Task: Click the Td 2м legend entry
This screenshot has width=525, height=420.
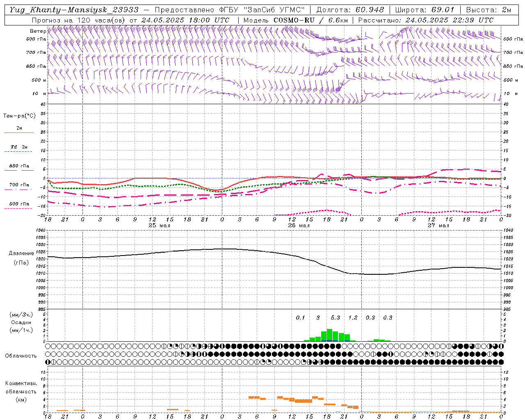Action: coord(19,147)
